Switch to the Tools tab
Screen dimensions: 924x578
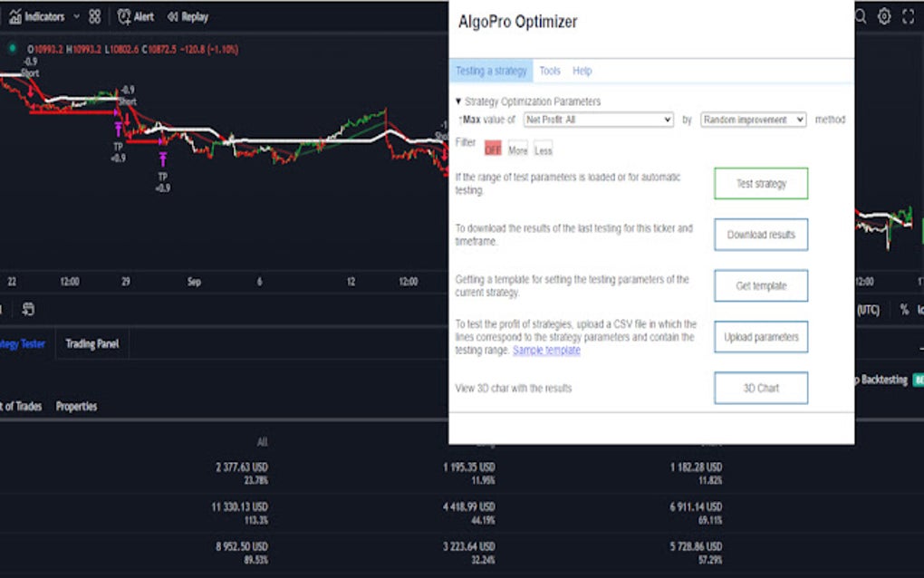[x=550, y=71]
